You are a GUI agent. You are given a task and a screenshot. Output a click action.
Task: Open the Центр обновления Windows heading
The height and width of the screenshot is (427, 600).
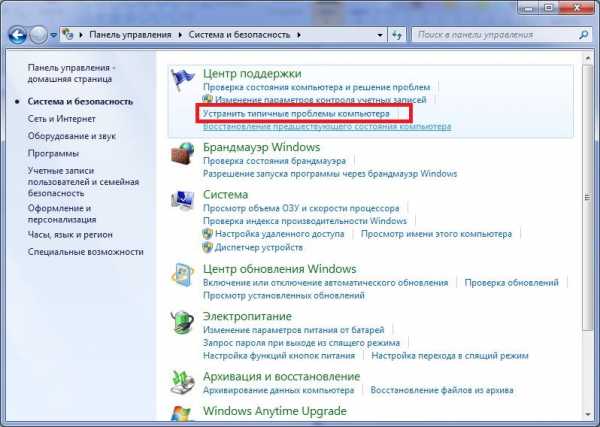point(280,269)
